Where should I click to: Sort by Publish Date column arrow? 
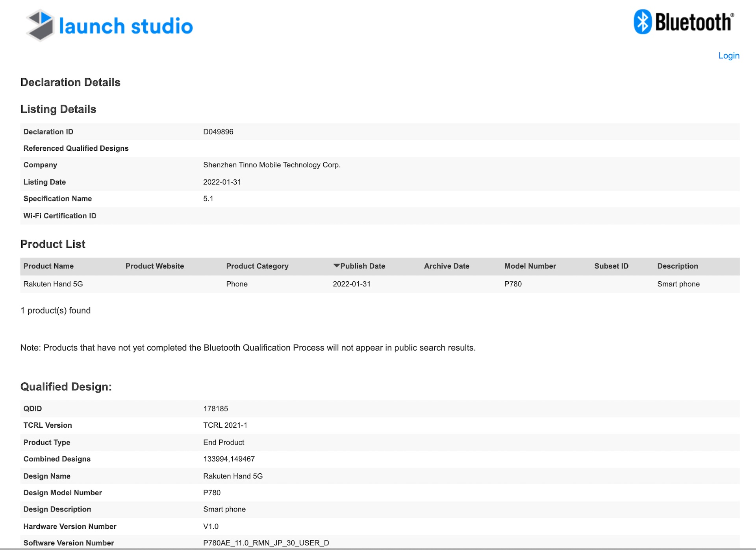336,266
